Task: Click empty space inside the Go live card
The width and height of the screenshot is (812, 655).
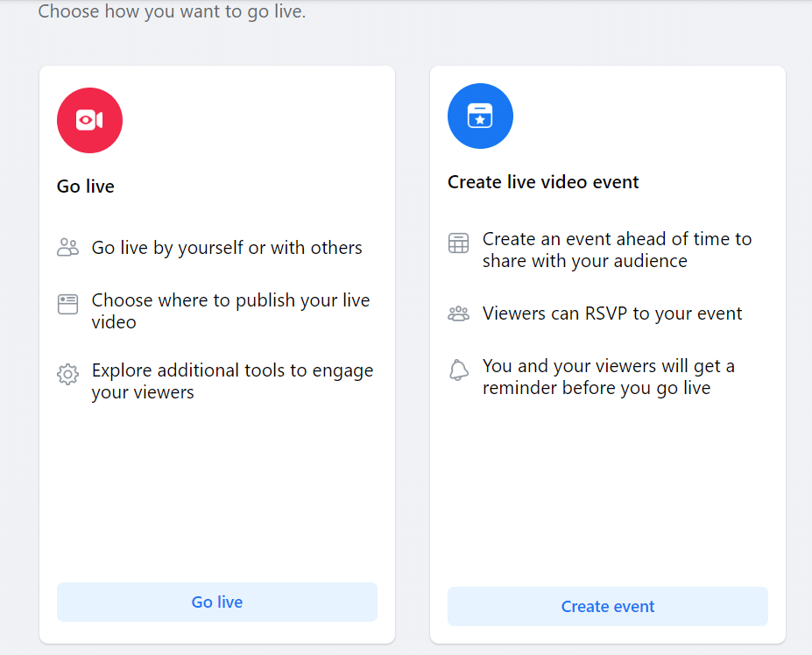Action: click(x=217, y=492)
